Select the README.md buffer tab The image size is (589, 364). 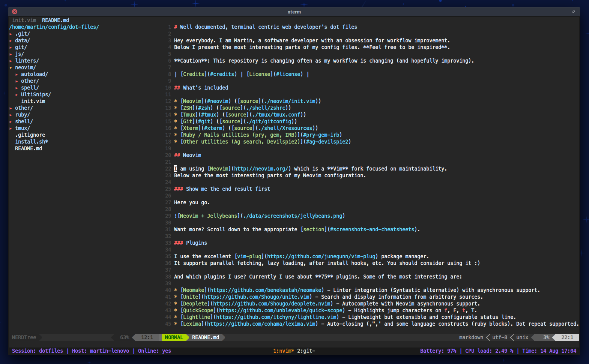pyautogui.click(x=56, y=20)
